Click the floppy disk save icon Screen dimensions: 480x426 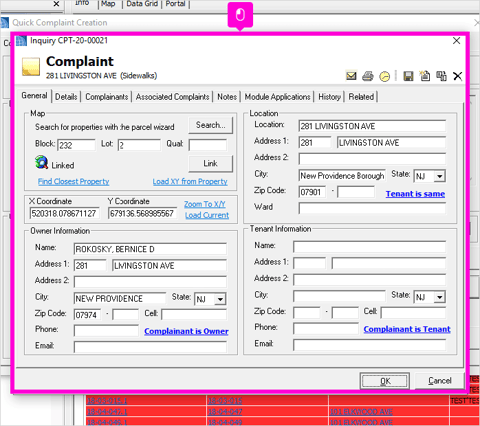[408, 76]
